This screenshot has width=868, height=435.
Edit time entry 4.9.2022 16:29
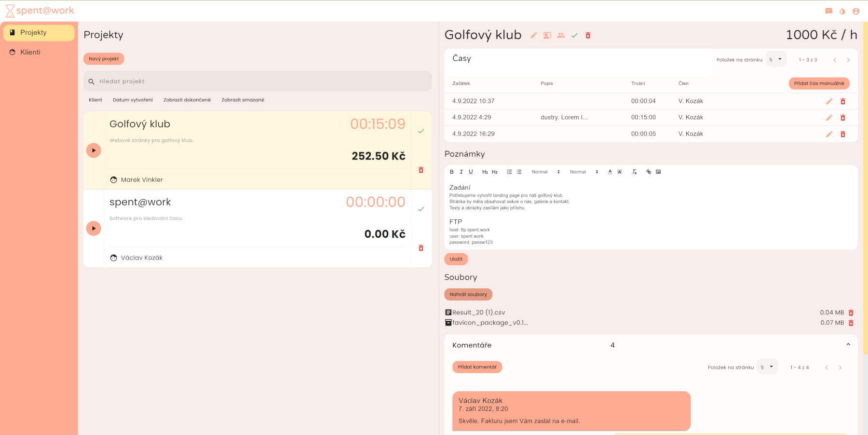pos(829,134)
